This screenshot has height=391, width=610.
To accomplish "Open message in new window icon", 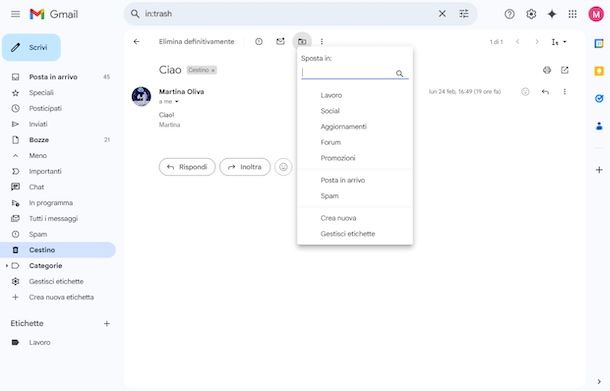I will click(x=564, y=70).
